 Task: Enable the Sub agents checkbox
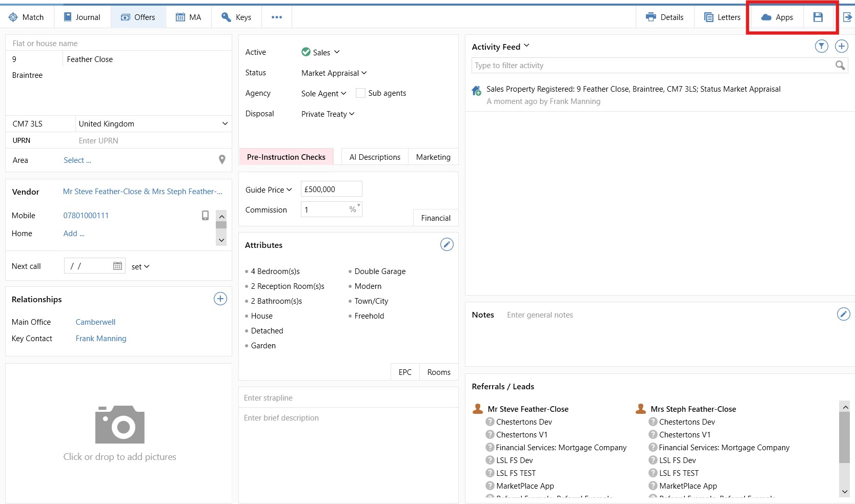pyautogui.click(x=360, y=93)
